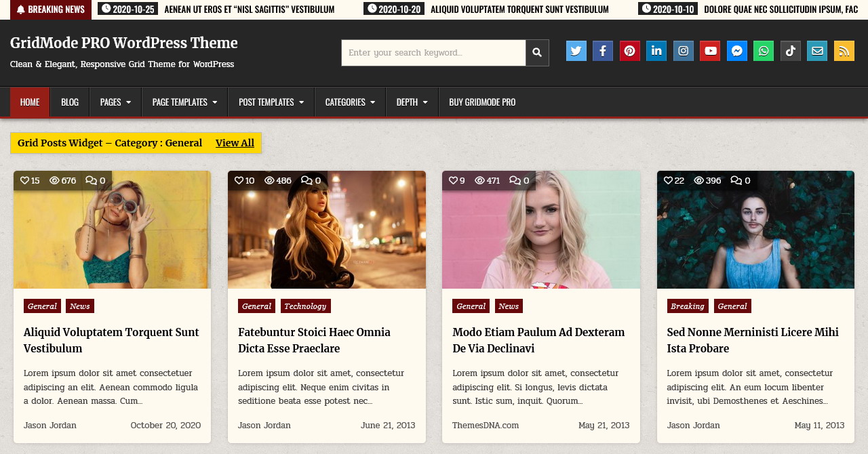Image resolution: width=868 pixels, height=454 pixels.
Task: Open comments on the Sed Nonne Meministi card
Action: point(741,181)
